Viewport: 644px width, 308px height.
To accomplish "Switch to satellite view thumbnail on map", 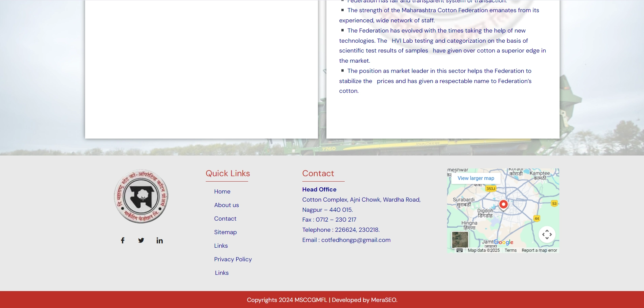I will pos(460,240).
